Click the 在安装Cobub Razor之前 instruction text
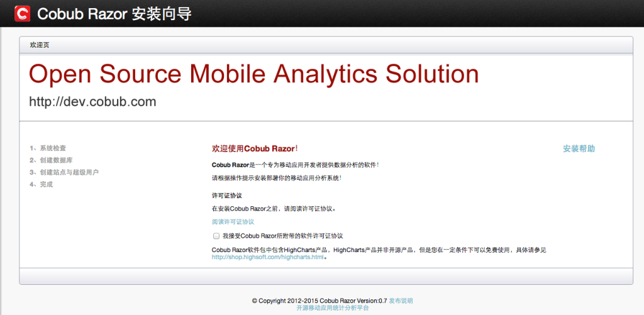Image resolution: width=644 pixels, height=315 pixels. pyautogui.click(x=274, y=208)
